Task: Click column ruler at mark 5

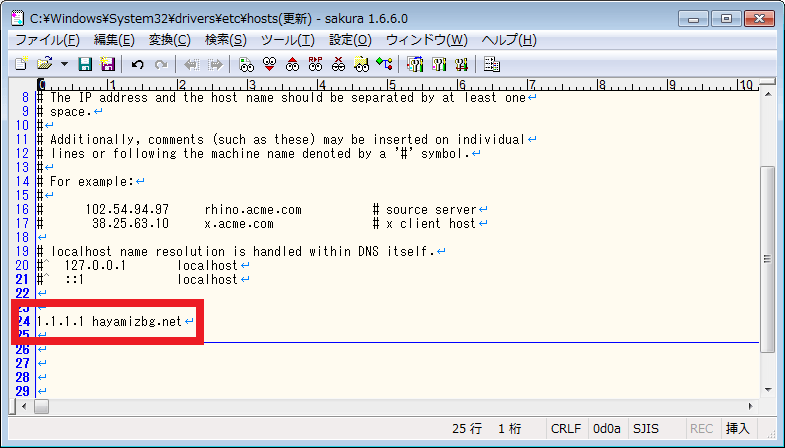Action: (x=391, y=85)
